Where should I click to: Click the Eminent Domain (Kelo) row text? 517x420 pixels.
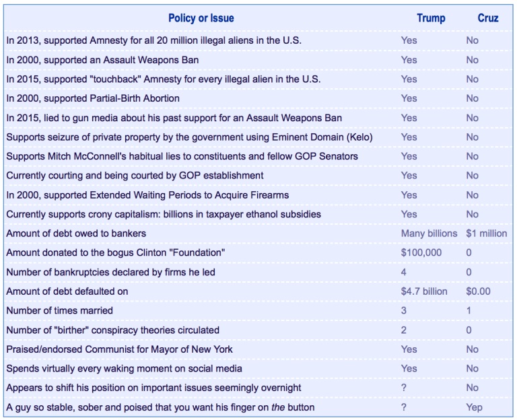tap(189, 137)
